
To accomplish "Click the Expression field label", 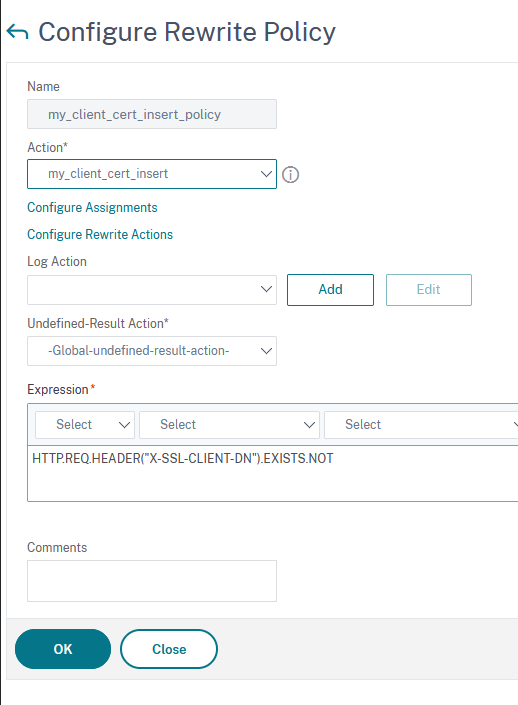I will click(58, 389).
